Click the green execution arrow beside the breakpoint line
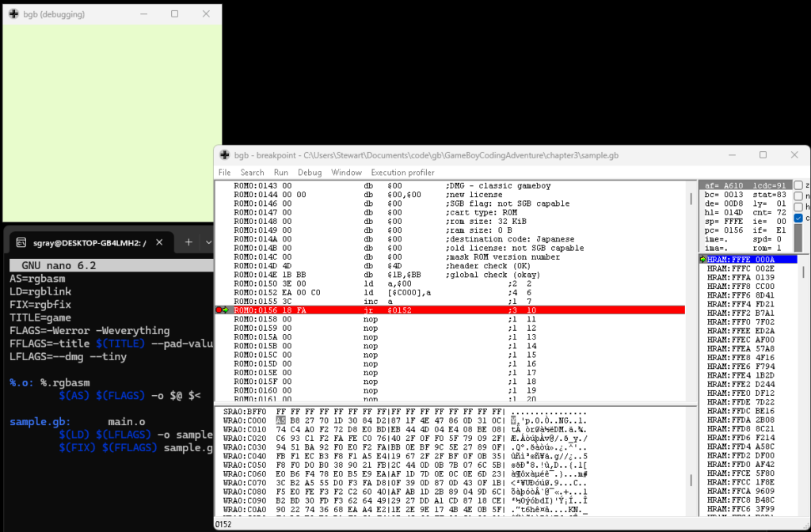Viewport: 811px width, 532px height. pos(226,310)
